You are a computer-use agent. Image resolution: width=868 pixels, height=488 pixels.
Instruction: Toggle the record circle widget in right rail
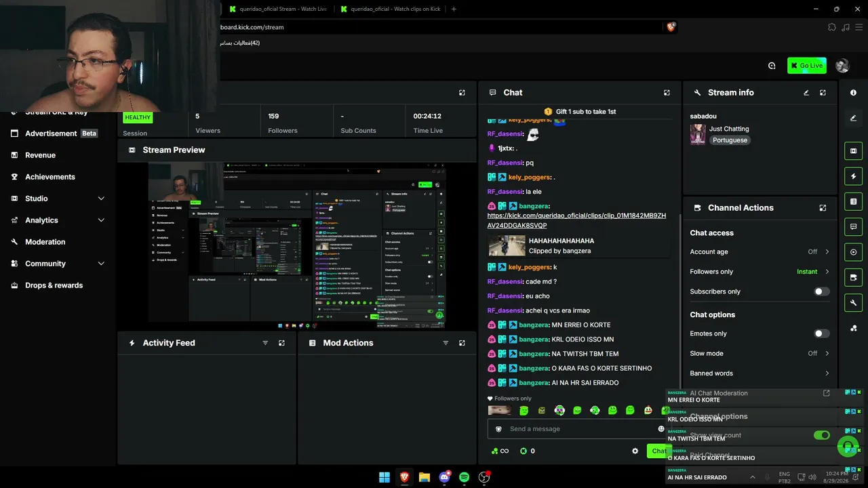coord(853,252)
